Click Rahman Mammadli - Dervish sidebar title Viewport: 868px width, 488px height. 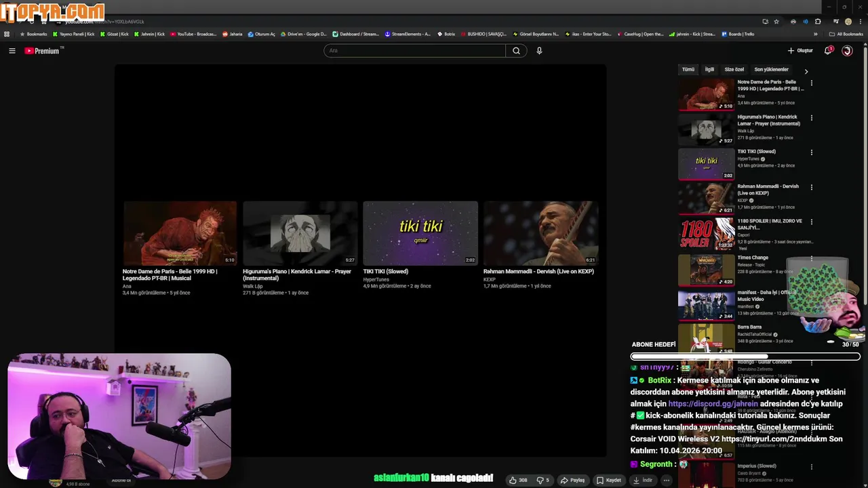768,190
